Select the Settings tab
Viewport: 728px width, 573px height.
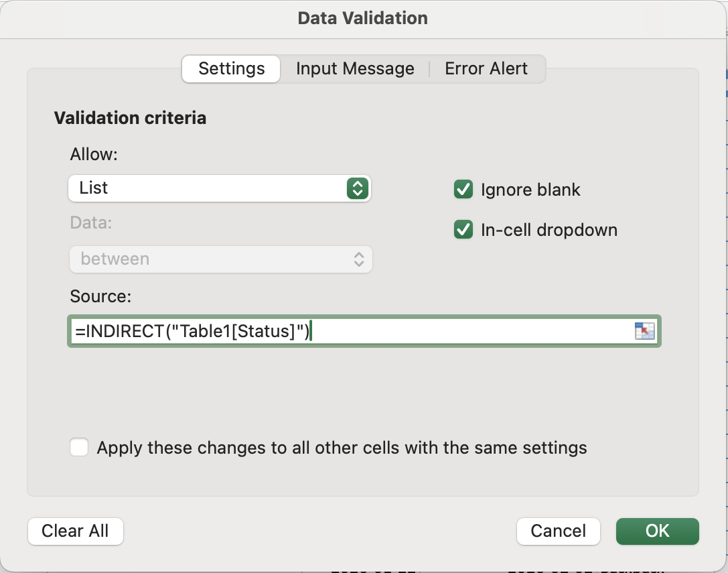(231, 68)
